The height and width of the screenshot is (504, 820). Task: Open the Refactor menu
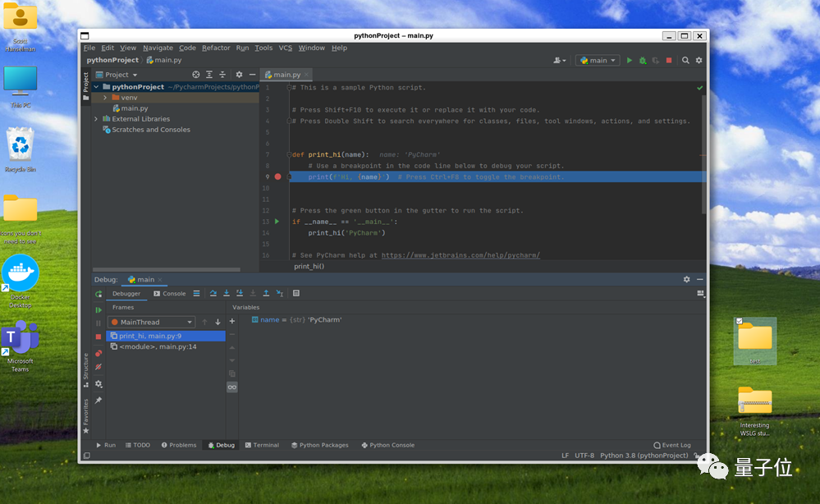point(216,48)
